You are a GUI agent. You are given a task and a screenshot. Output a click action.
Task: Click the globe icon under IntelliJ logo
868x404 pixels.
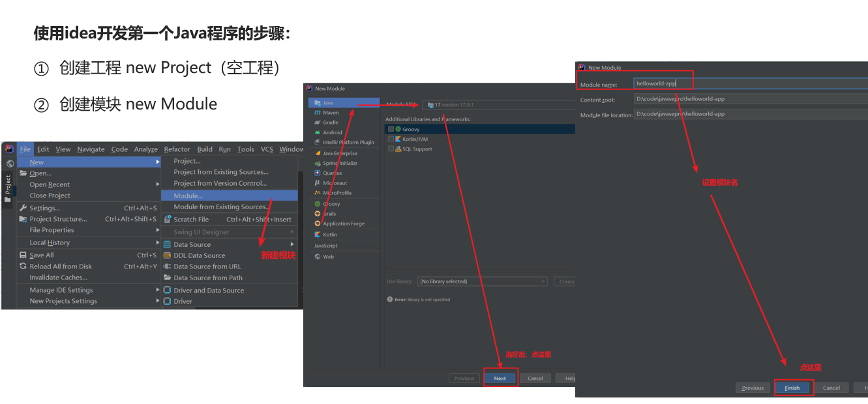pos(10,163)
